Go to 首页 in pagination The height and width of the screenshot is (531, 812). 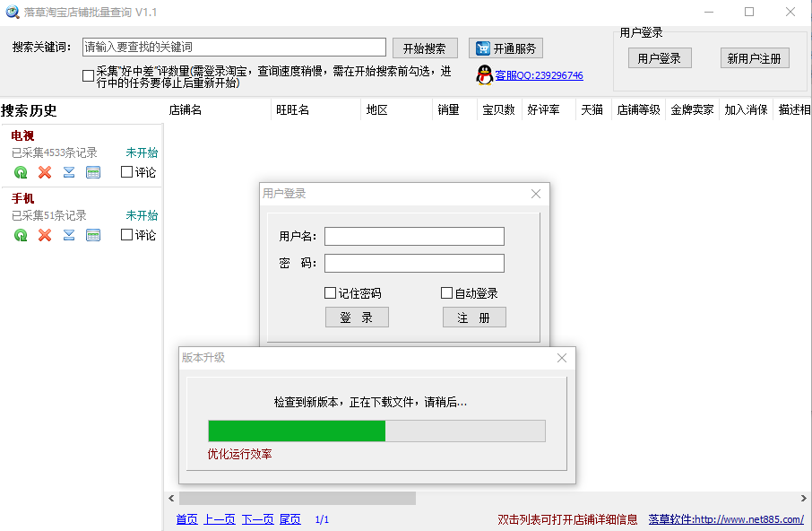tap(187, 519)
